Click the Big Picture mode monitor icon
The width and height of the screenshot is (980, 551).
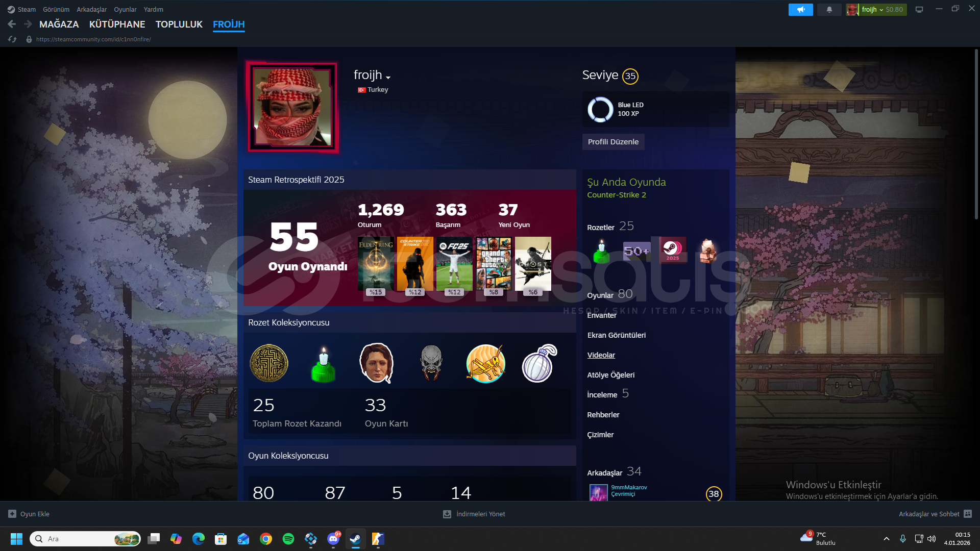click(919, 10)
